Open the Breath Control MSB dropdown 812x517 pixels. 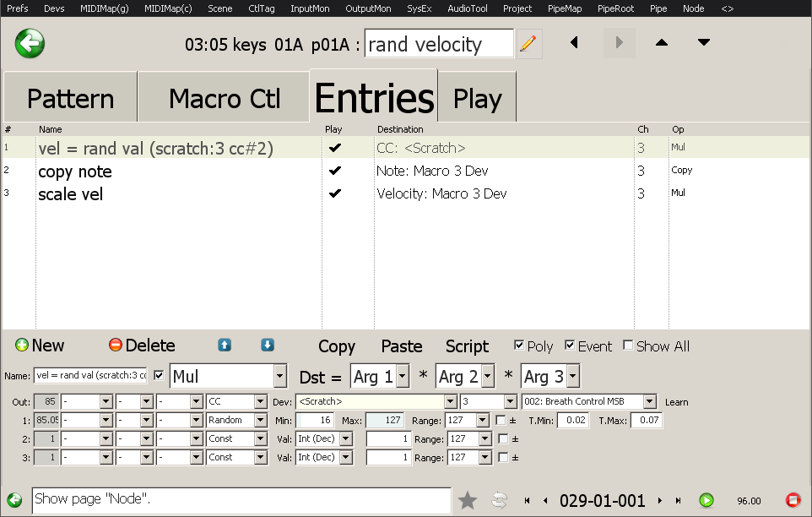tap(648, 402)
